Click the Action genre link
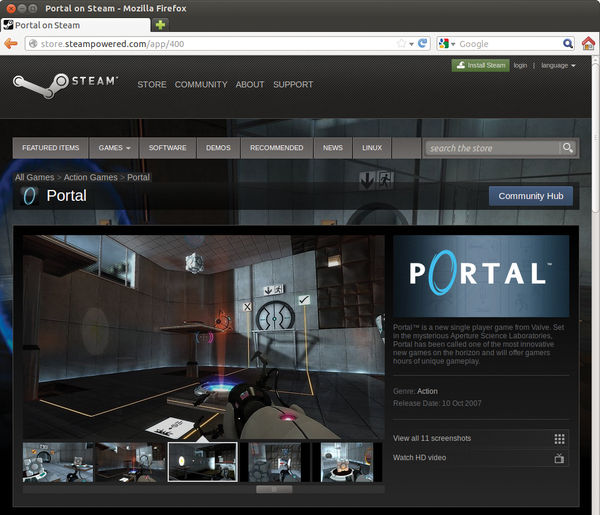Image resolution: width=600 pixels, height=515 pixels. [427, 391]
